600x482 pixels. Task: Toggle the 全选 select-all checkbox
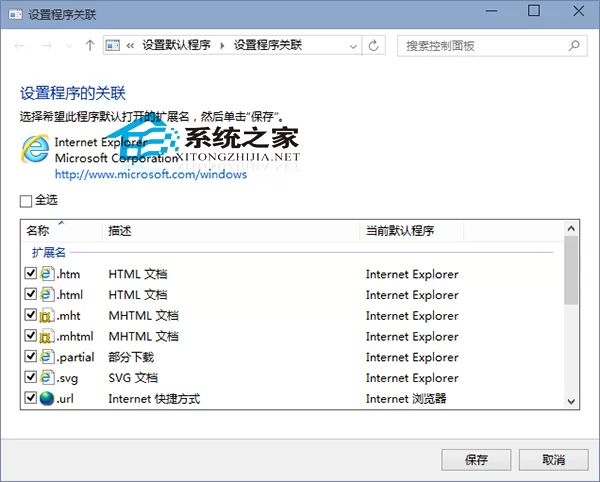coord(26,201)
